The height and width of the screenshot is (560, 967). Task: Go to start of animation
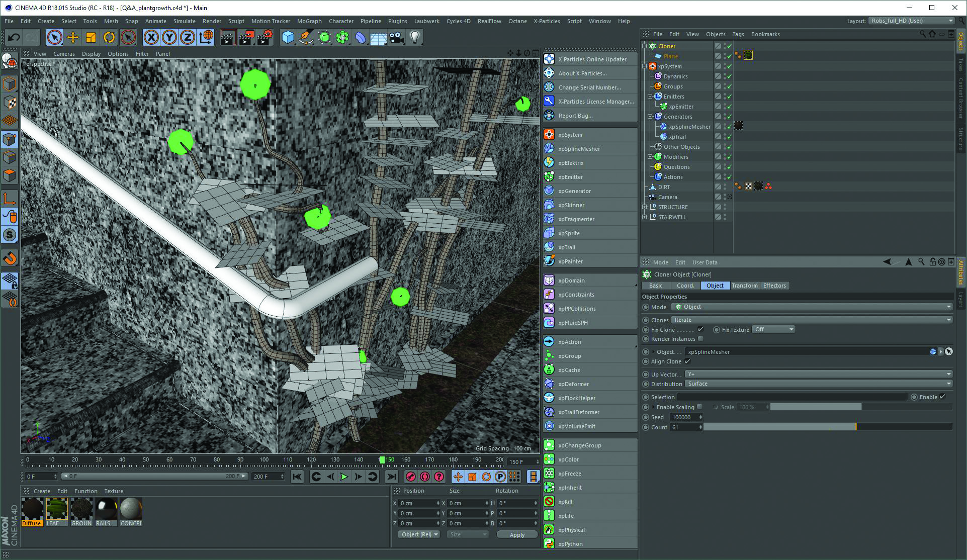(x=297, y=477)
